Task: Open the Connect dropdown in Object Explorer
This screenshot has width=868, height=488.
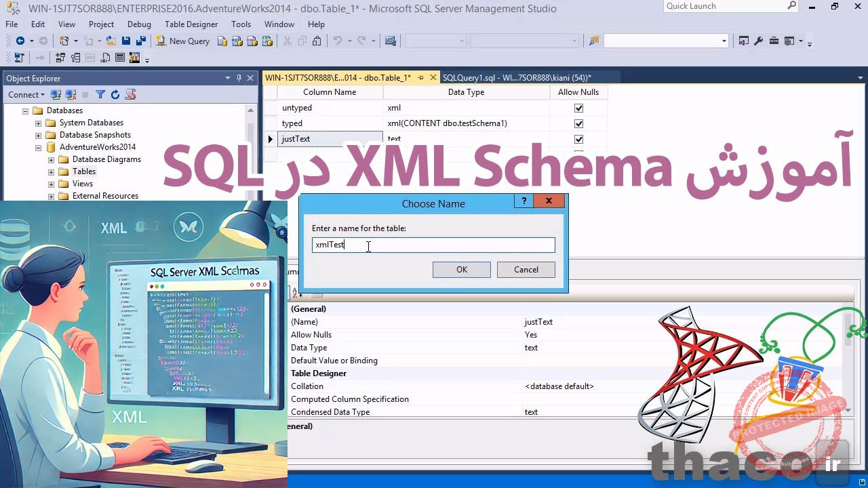Action: click(x=26, y=94)
